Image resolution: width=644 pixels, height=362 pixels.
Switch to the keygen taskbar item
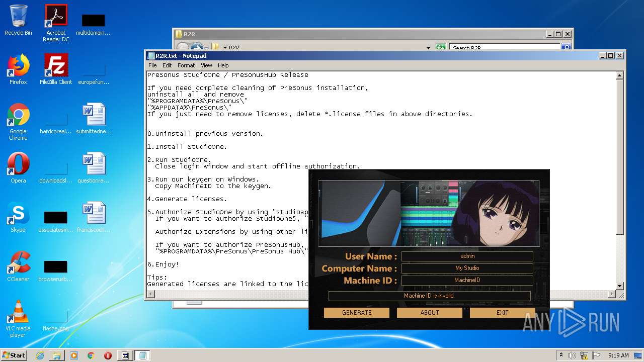125,355
